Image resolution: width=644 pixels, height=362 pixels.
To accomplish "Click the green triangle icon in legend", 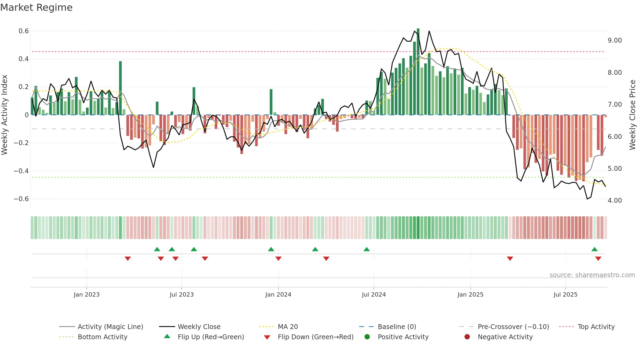I will (167, 336).
